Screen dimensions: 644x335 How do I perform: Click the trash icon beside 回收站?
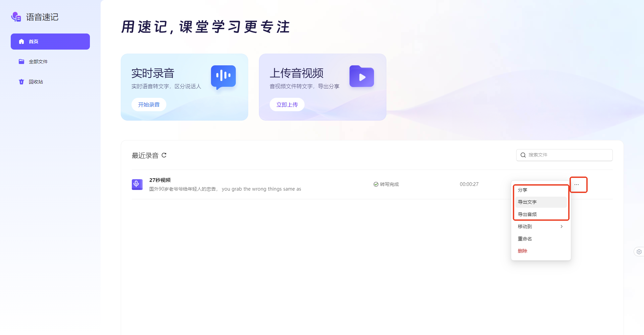(21, 82)
